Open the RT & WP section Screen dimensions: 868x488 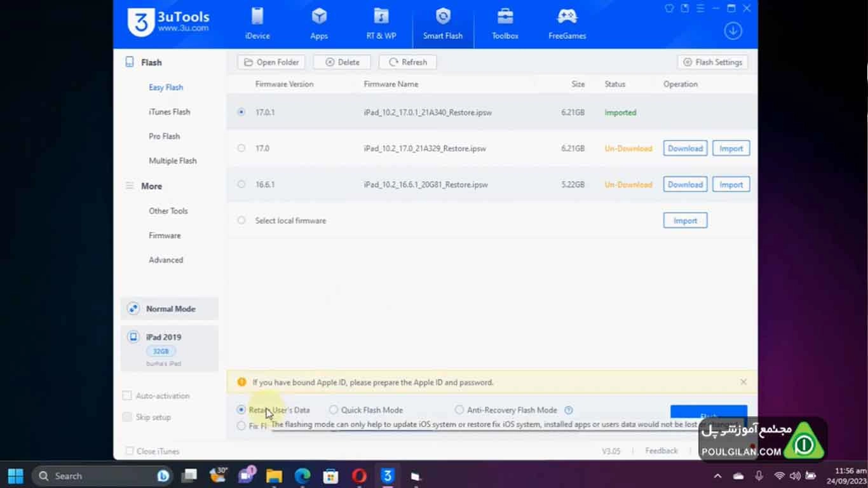(x=381, y=24)
